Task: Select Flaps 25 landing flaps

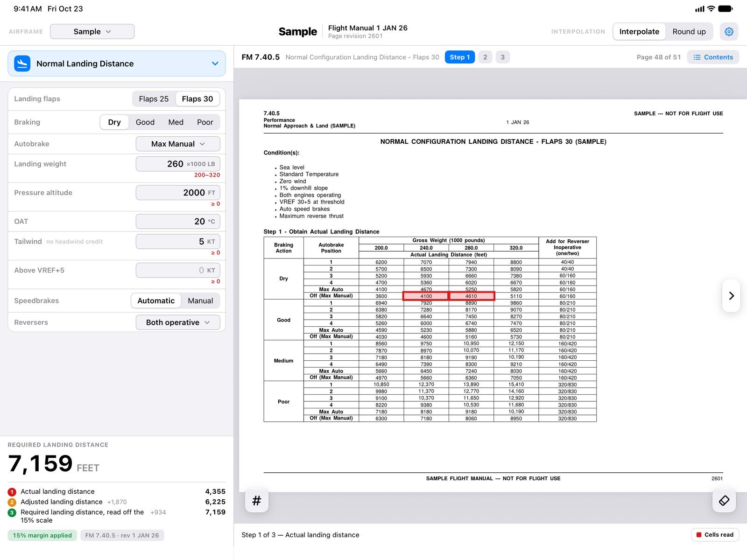Action: pos(154,99)
